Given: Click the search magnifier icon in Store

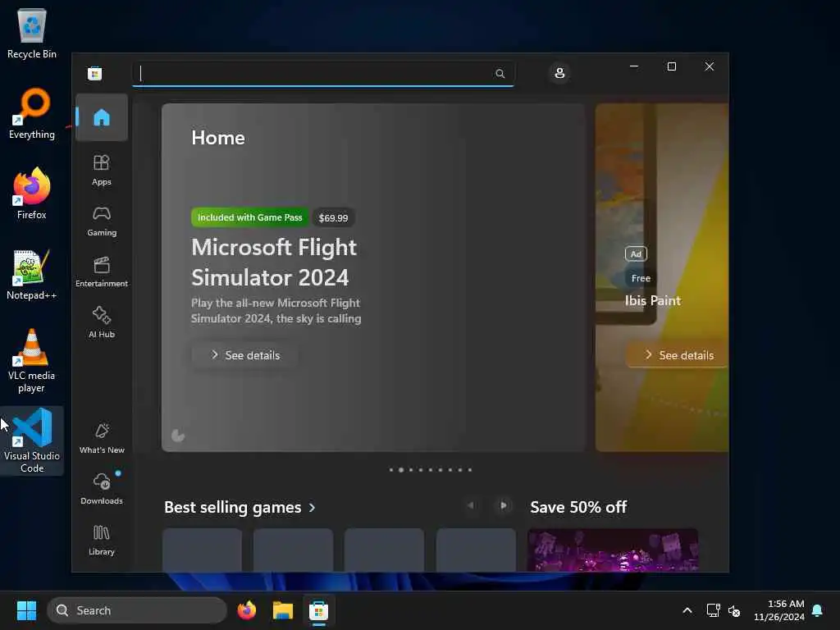Looking at the screenshot, I should click(x=500, y=73).
